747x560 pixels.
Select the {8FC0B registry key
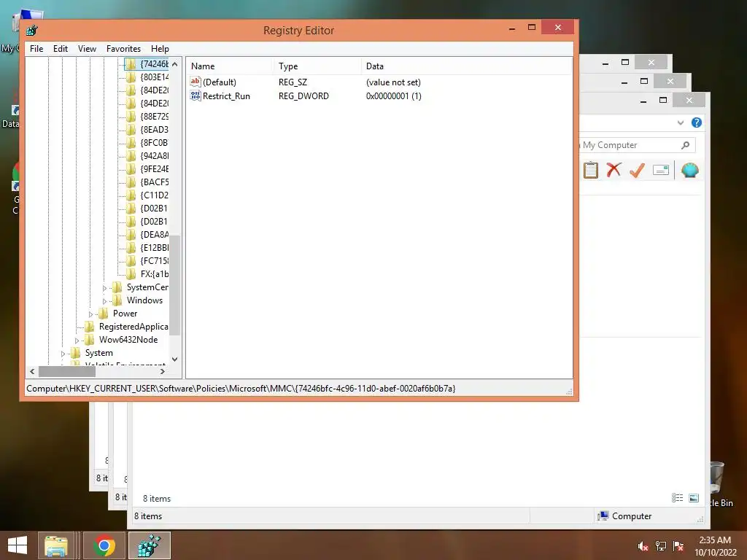(155, 142)
